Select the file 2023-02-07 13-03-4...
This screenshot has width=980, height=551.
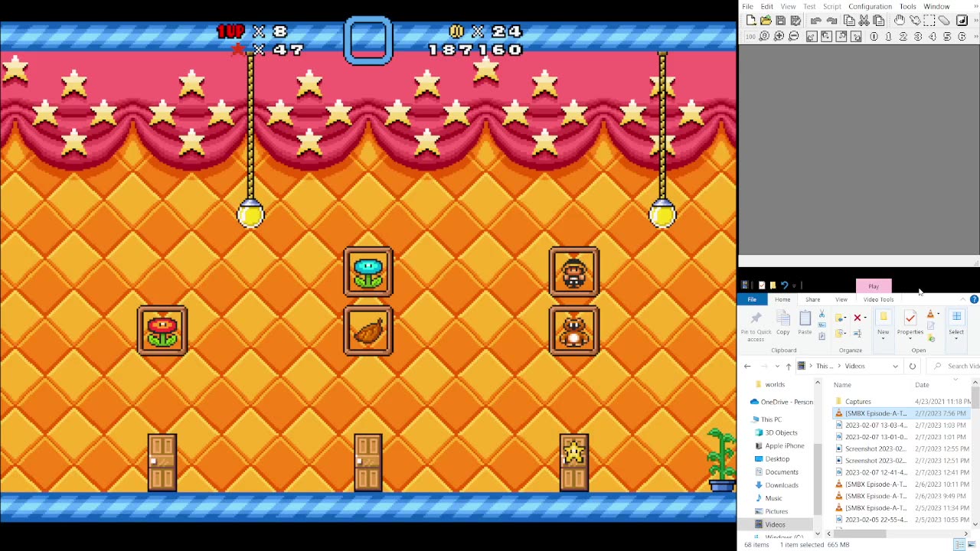click(875, 425)
